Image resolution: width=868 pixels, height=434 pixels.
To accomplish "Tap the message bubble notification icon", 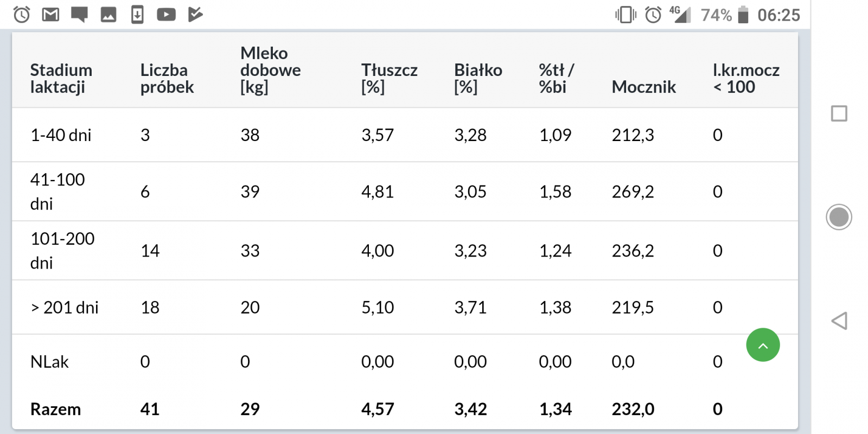I will [79, 15].
